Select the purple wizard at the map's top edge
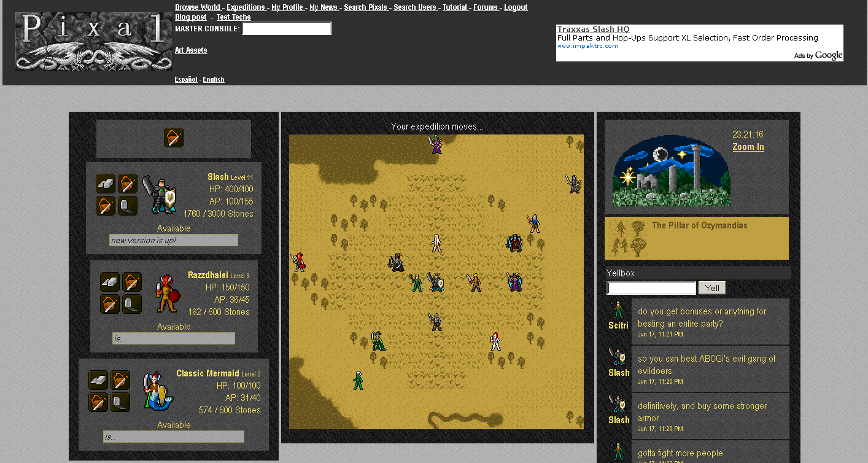Image resolution: width=868 pixels, height=463 pixels. click(x=436, y=144)
